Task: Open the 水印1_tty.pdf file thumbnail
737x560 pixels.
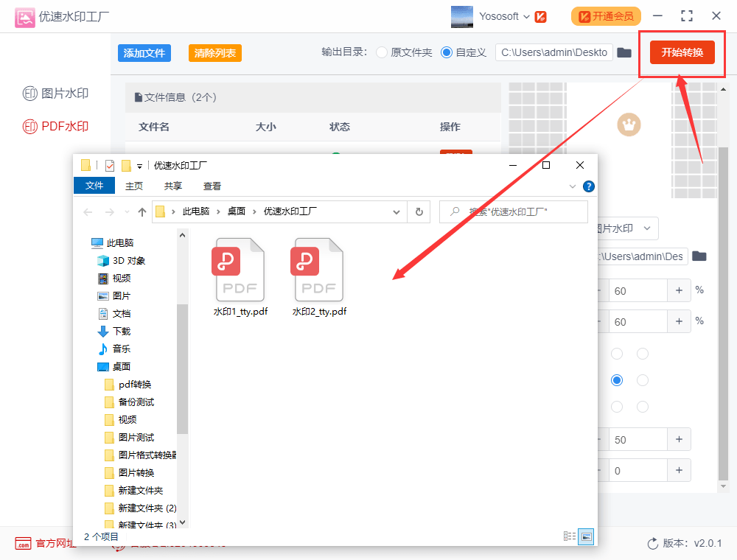Action: point(239,270)
